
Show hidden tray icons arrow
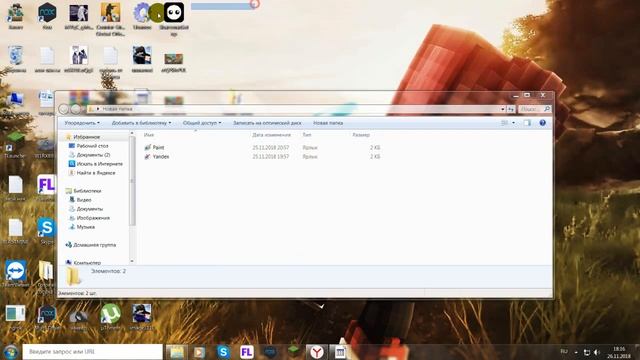[x=576, y=352]
